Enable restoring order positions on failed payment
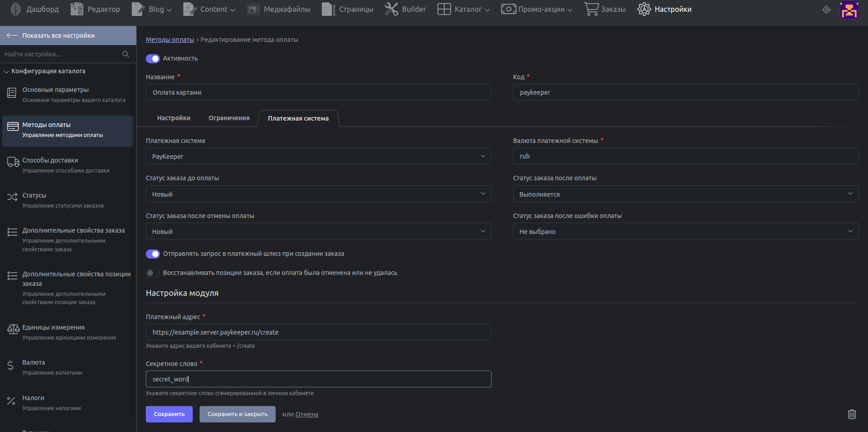The width and height of the screenshot is (868, 432). 153,273
